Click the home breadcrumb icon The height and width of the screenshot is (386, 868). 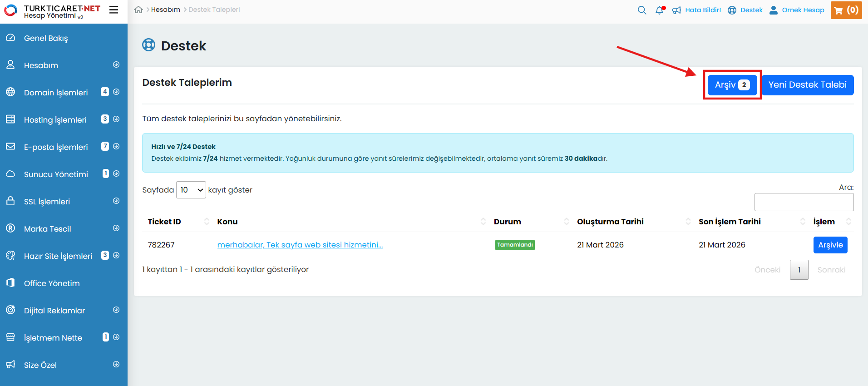pyautogui.click(x=138, y=10)
